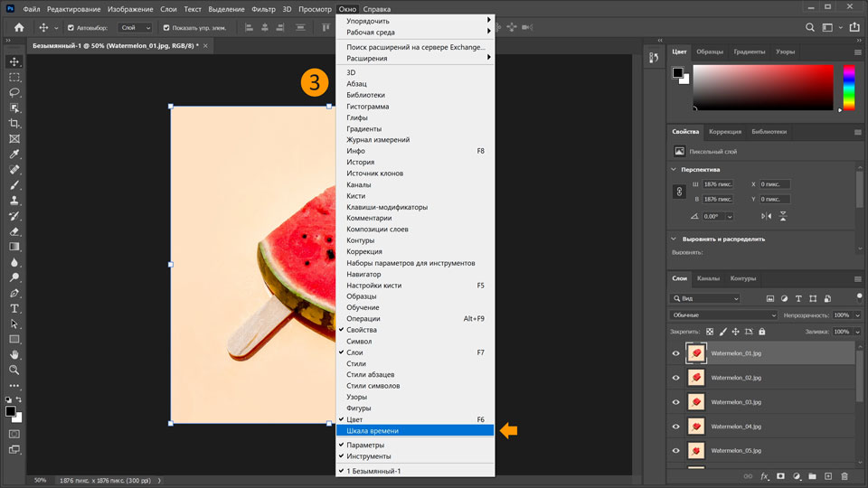Select the Eyedropper tool

(14, 155)
